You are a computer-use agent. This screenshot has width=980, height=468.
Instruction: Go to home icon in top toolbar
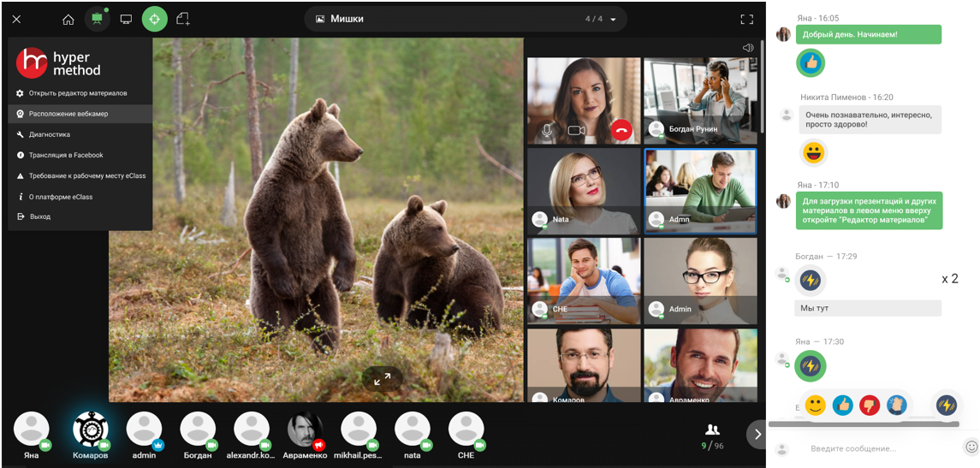pyautogui.click(x=68, y=20)
